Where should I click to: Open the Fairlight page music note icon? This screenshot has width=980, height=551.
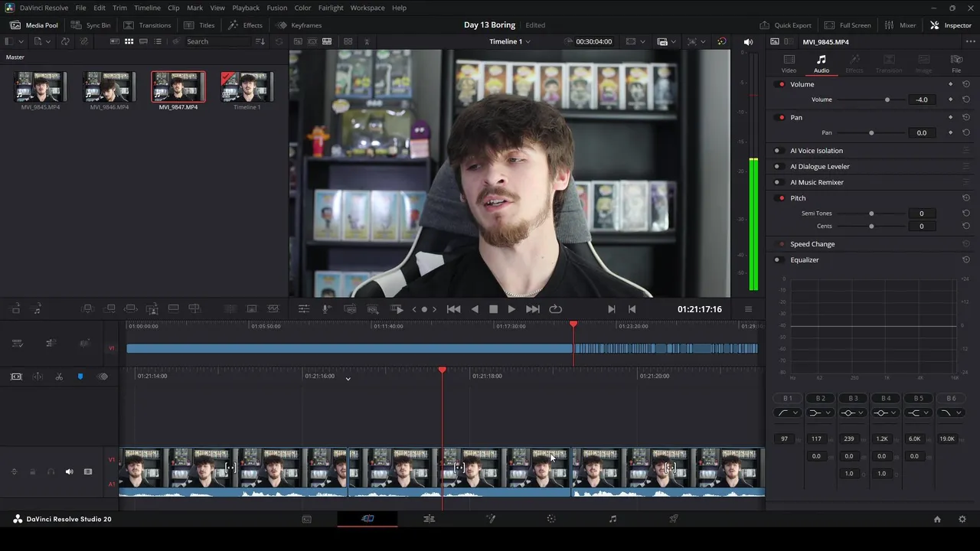point(612,519)
